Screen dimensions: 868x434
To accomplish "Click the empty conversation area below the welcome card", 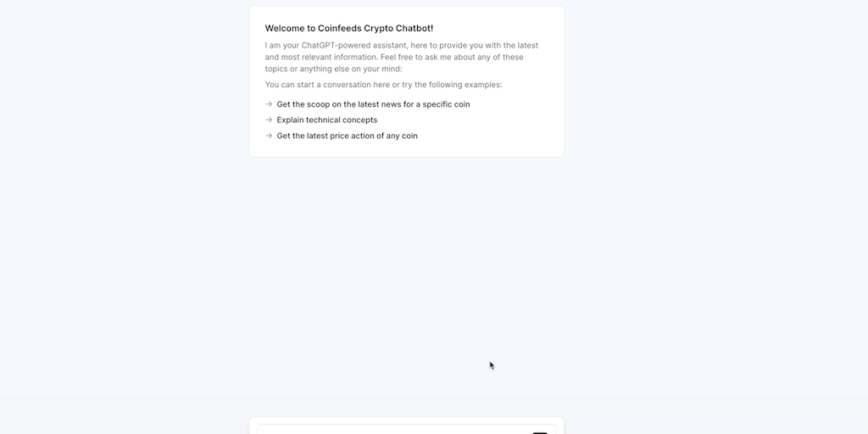I will click(406, 271).
